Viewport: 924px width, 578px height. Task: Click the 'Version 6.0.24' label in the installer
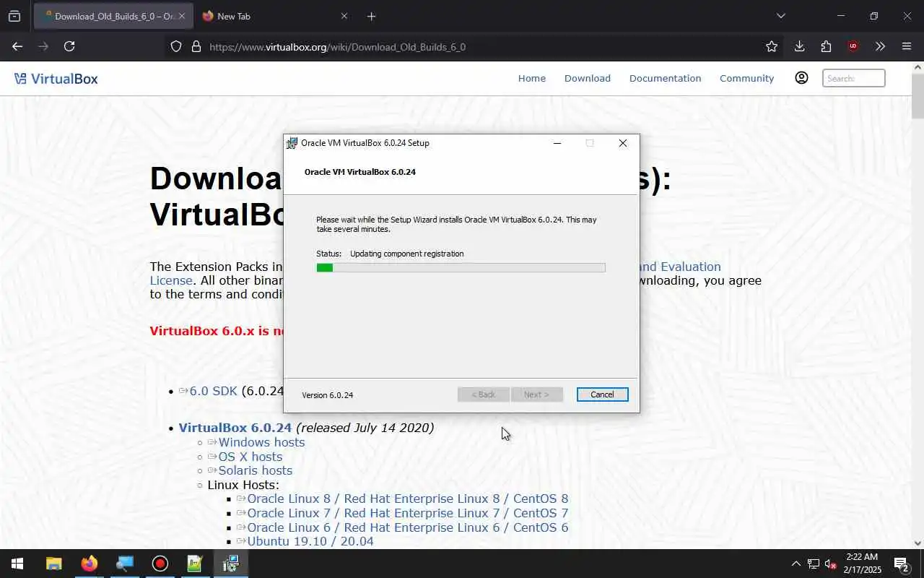pyautogui.click(x=327, y=395)
